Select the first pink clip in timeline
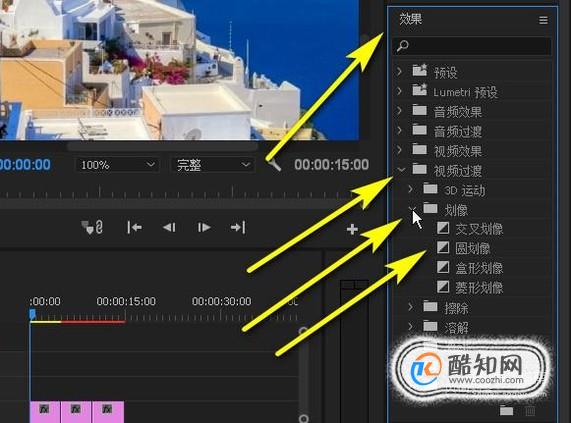Image resolution: width=571 pixels, height=423 pixels. 45,412
